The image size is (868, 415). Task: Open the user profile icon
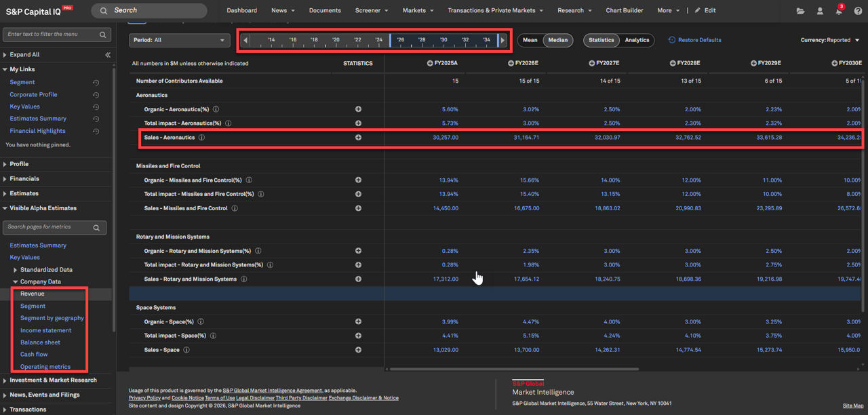pos(820,11)
